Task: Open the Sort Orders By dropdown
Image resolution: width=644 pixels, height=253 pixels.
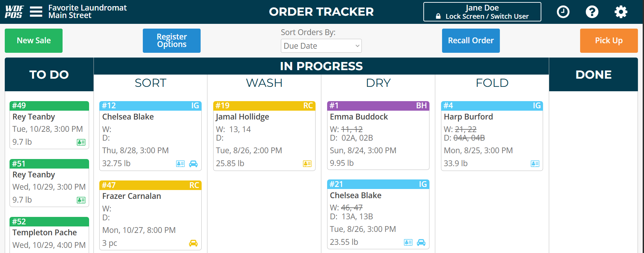Action: pyautogui.click(x=321, y=46)
